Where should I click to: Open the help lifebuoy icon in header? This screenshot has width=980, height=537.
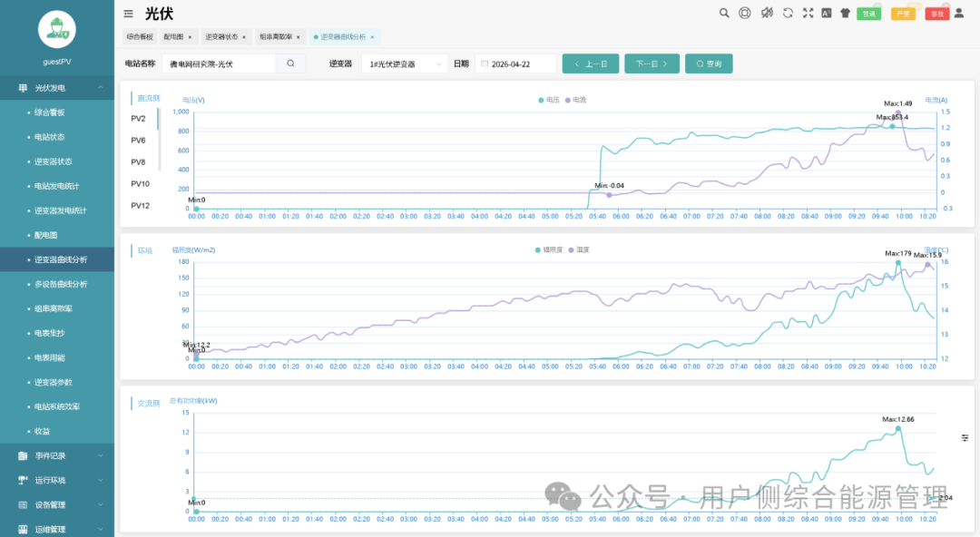(744, 13)
